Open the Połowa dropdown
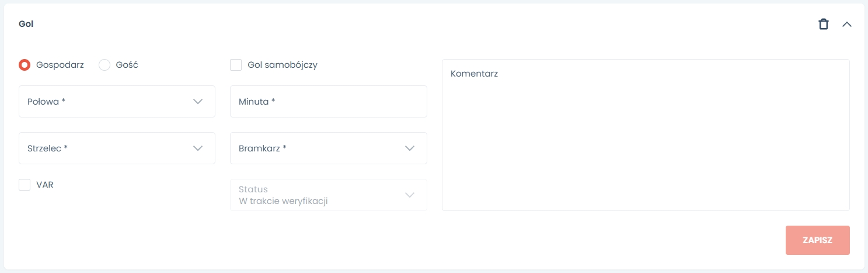The height and width of the screenshot is (273, 868). [x=117, y=102]
